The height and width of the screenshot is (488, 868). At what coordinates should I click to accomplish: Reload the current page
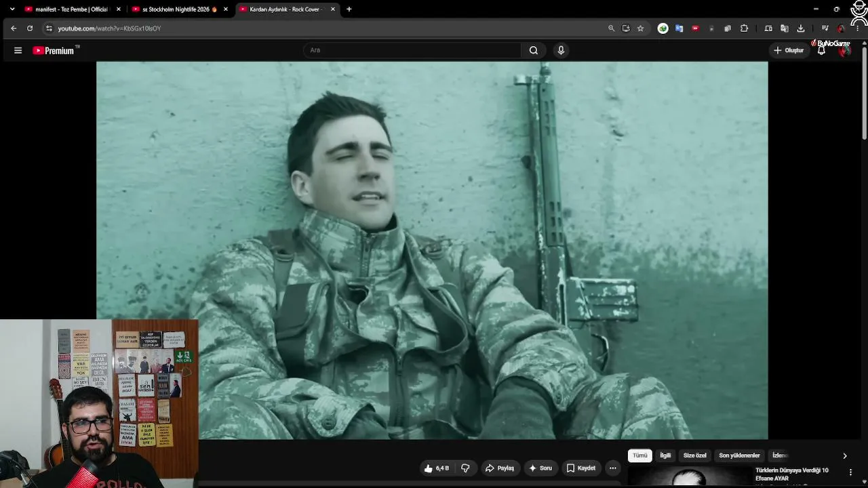[30, 28]
